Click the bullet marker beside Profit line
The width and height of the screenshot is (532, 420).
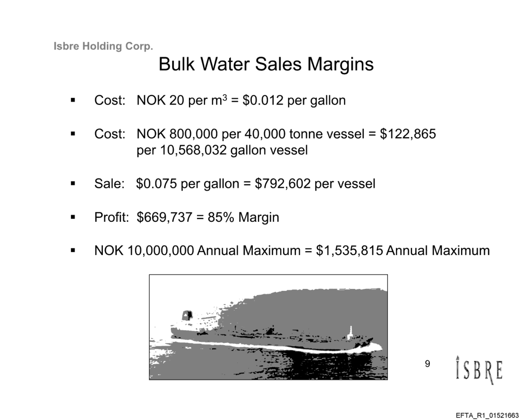click(x=73, y=218)
